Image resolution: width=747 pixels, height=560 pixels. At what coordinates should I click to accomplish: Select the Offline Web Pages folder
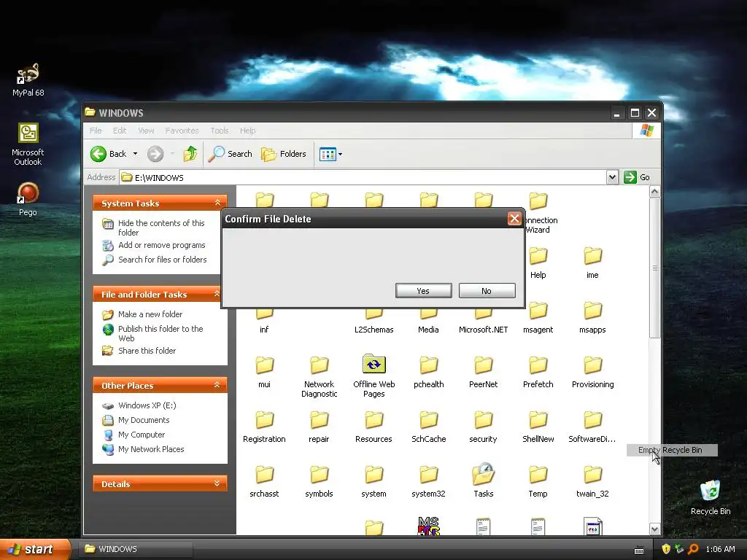coord(374,376)
